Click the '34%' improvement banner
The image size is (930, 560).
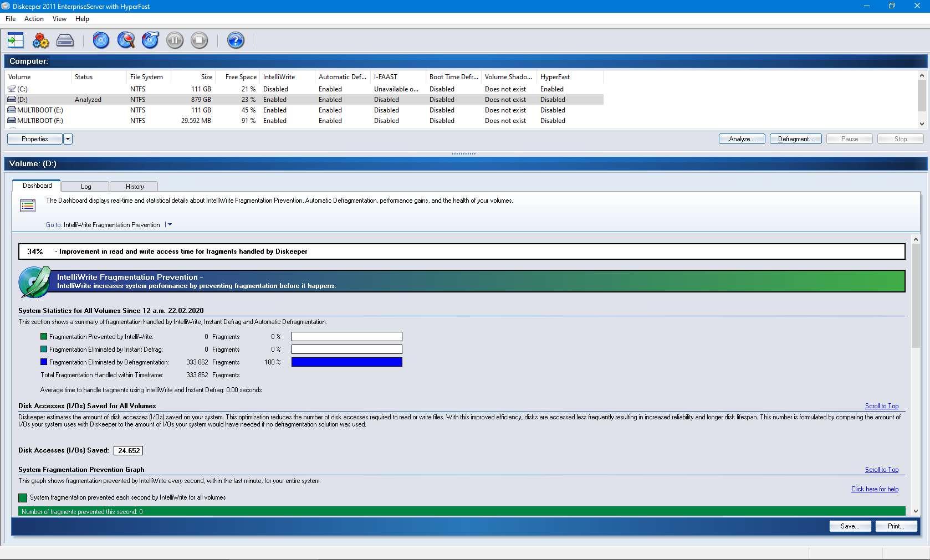coord(462,251)
